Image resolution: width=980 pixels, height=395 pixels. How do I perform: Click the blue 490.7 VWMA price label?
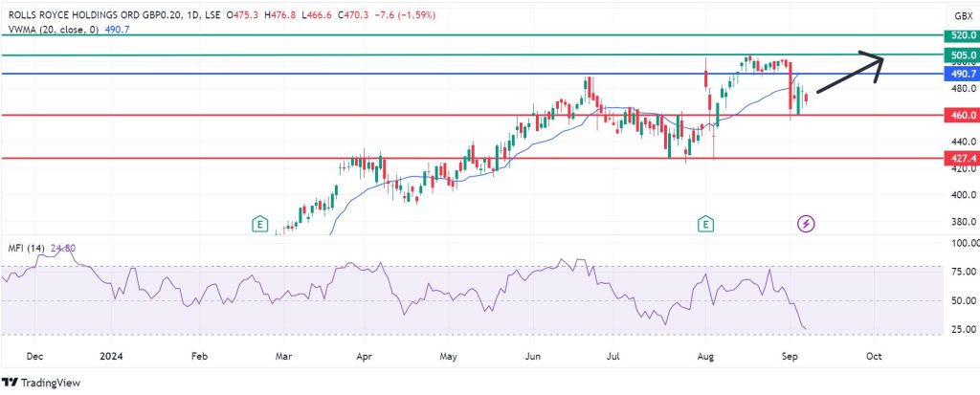(963, 74)
